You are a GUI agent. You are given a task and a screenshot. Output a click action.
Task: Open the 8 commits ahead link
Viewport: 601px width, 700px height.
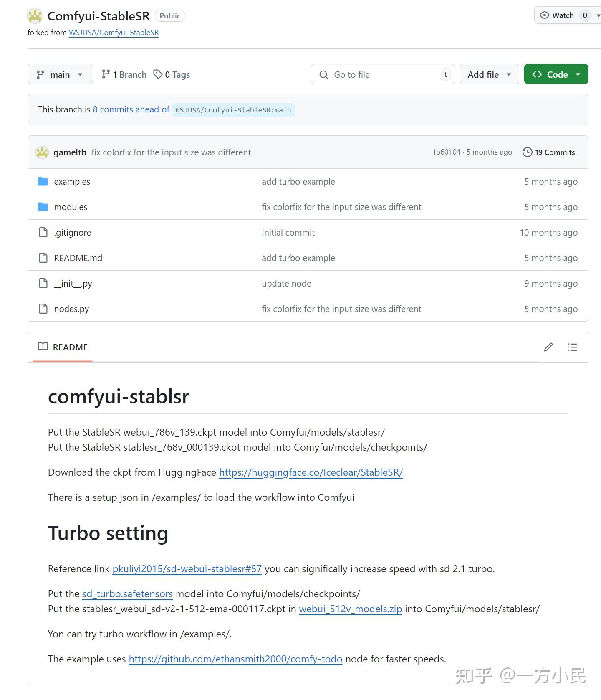[x=131, y=109]
